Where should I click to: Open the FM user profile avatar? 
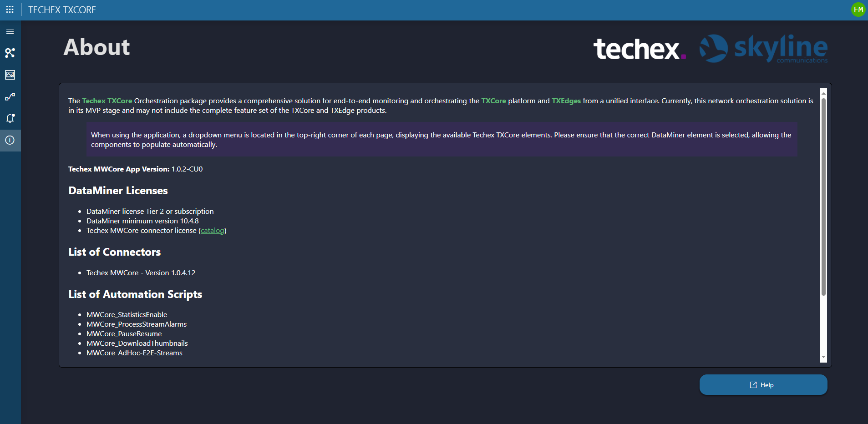coord(858,10)
